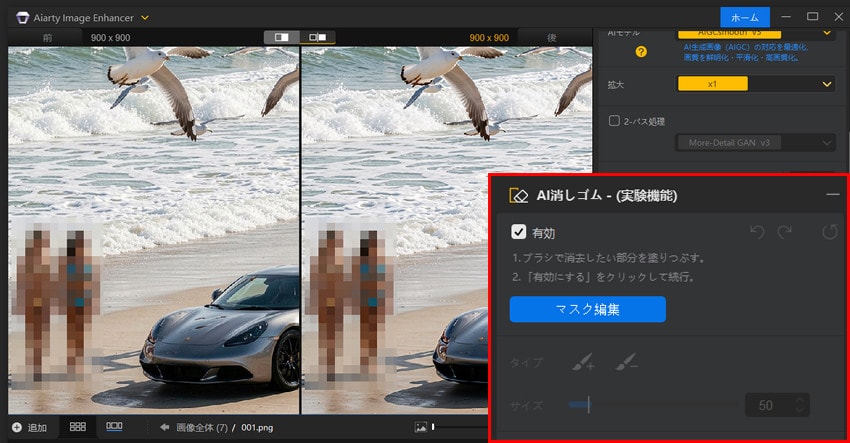This screenshot has height=443, width=850.
Task: Click the マスク編集 button
Action: click(x=587, y=309)
